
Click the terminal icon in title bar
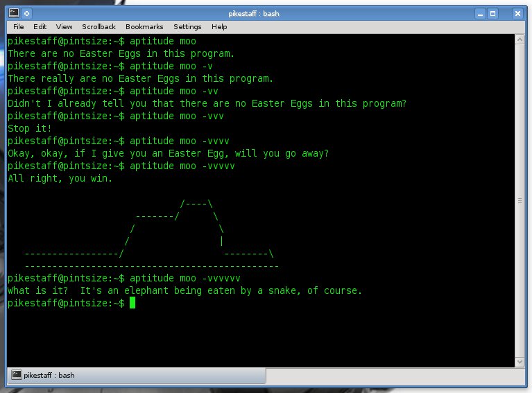pyautogui.click(x=14, y=13)
